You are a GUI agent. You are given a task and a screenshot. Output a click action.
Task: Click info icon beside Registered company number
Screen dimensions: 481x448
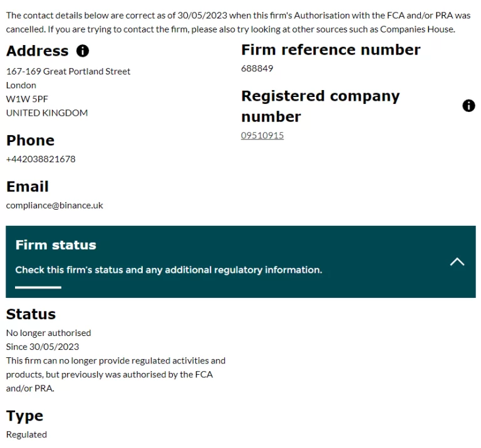(468, 106)
